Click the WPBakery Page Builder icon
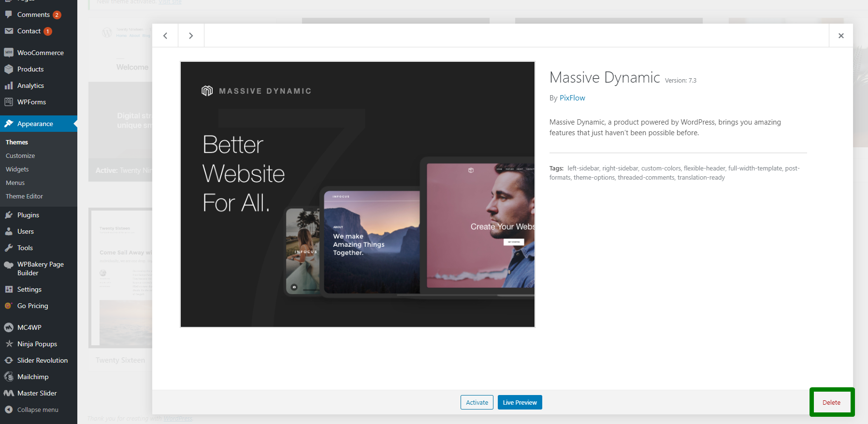This screenshot has height=424, width=868. 9,265
